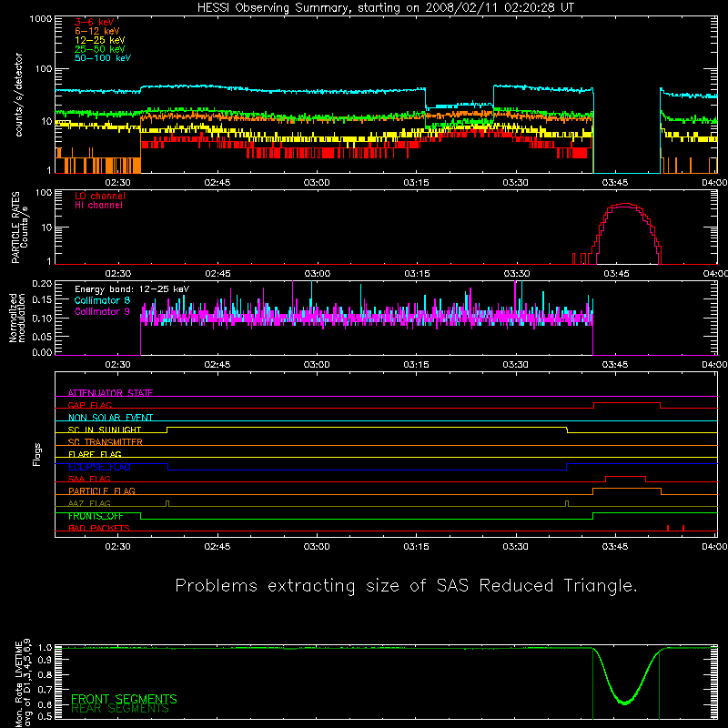Select the cyan '50-100 keV' legend label

coord(103,58)
